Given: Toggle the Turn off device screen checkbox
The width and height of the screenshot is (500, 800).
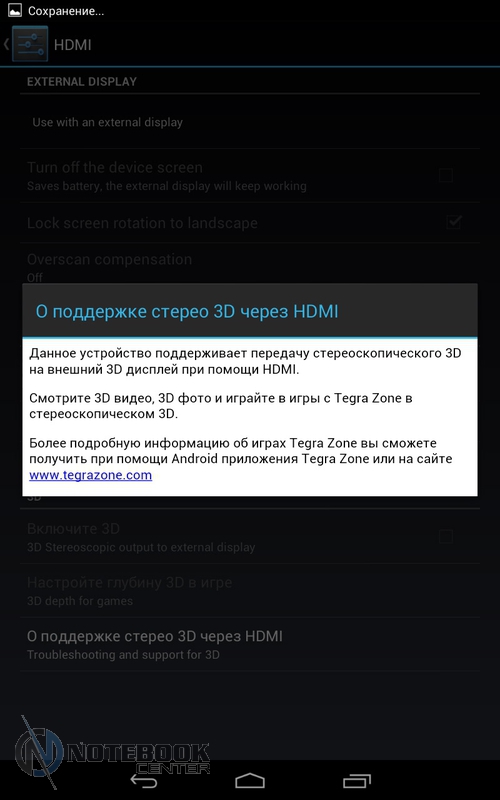Looking at the screenshot, I should click(x=445, y=176).
